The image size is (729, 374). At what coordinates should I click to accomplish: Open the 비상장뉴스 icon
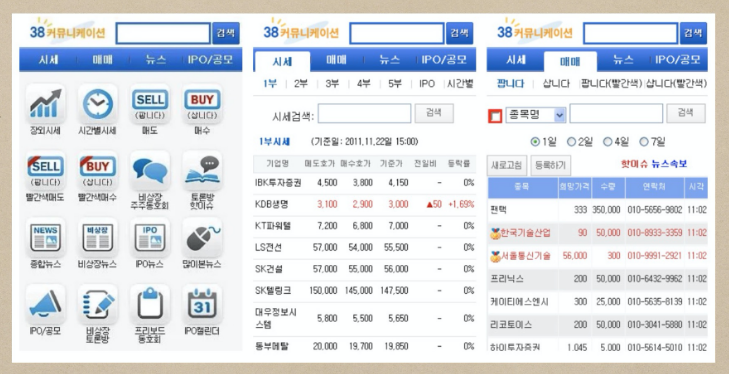click(98, 237)
